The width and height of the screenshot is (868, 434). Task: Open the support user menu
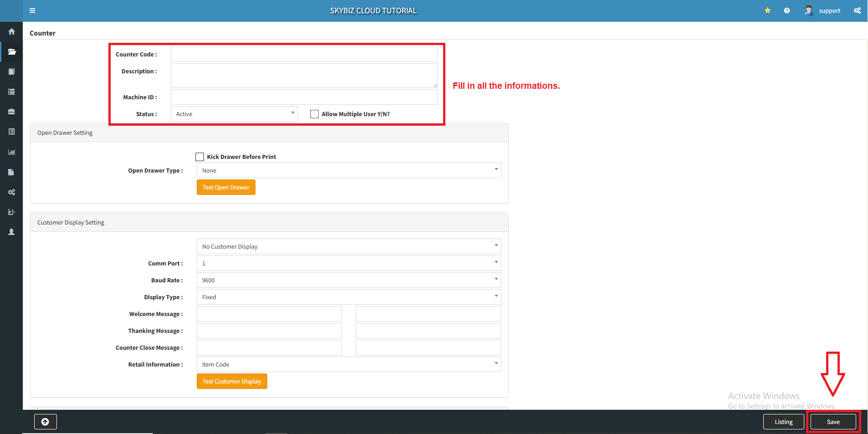click(822, 10)
